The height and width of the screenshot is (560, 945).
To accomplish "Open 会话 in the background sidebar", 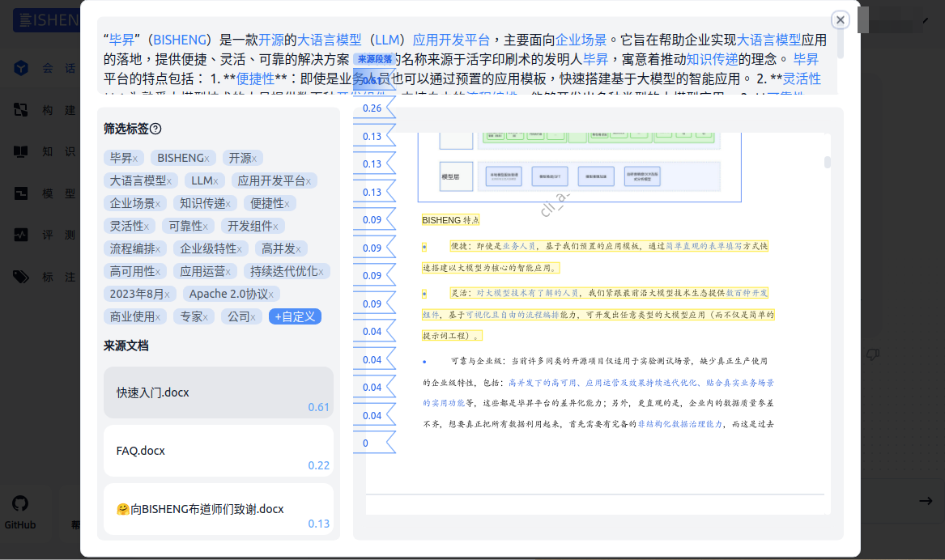I will click(x=47, y=68).
